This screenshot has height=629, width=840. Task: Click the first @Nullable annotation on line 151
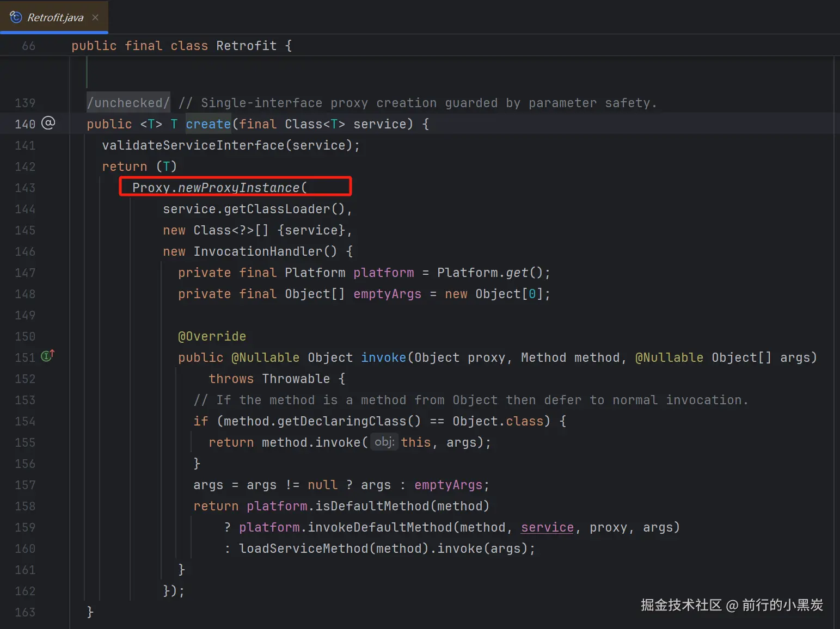tap(266, 357)
